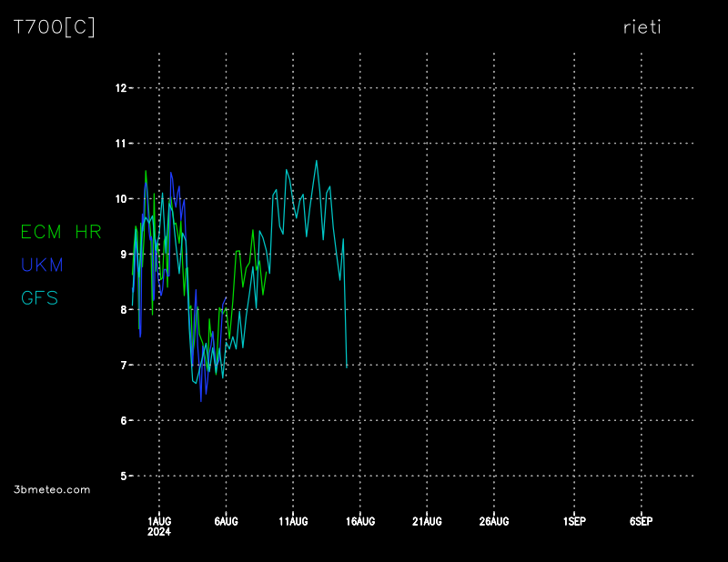Click the 10 temperature axis label

click(x=121, y=199)
